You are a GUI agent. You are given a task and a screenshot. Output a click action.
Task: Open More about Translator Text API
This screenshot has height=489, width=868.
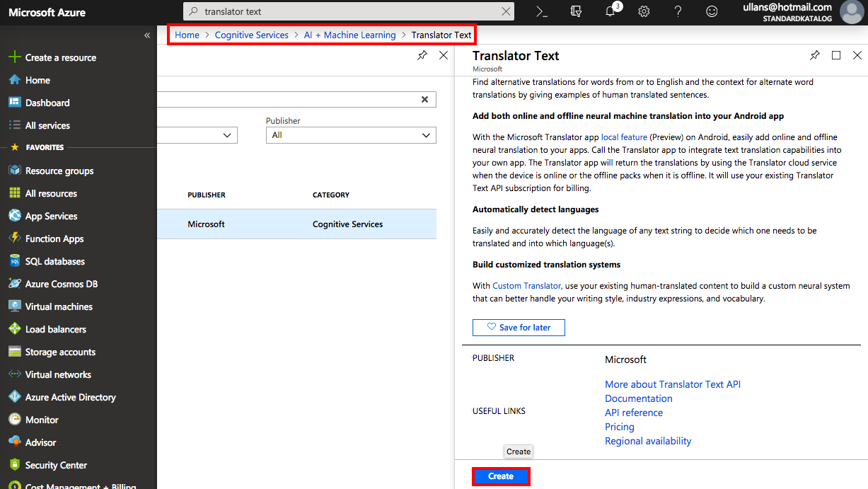pyautogui.click(x=673, y=384)
